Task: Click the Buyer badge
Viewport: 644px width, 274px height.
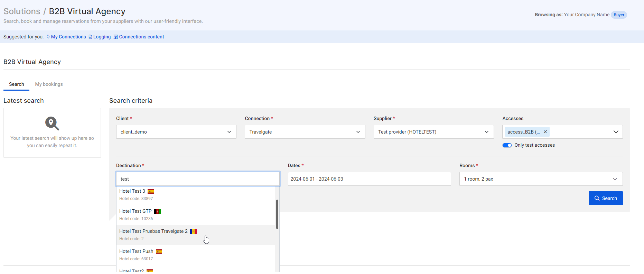Action: [x=619, y=15]
